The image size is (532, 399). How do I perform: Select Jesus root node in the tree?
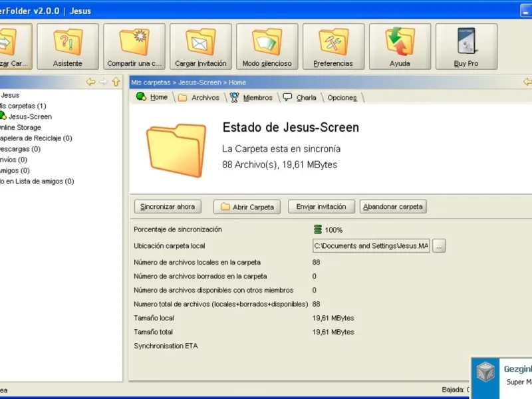pyautogui.click(x=10, y=95)
